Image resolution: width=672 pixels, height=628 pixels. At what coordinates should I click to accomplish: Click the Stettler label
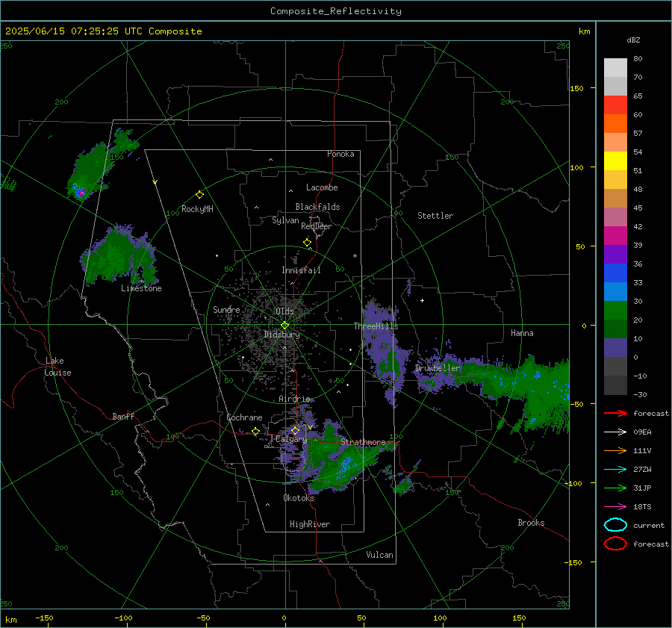435,216
